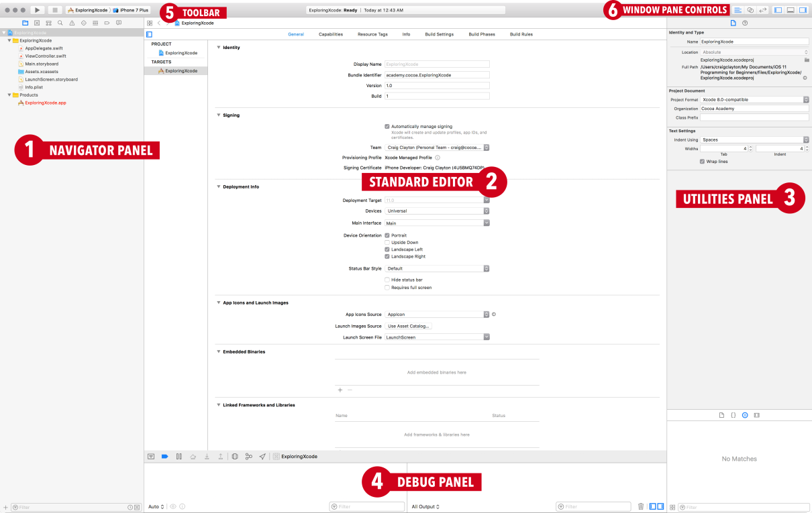Toggle Landscape Left orientation

[387, 249]
